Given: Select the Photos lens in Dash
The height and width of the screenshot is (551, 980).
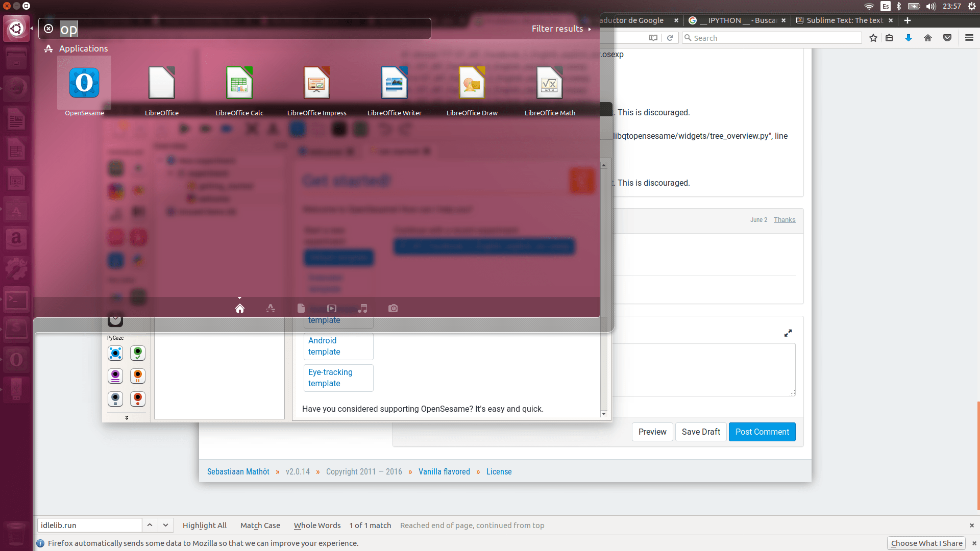Looking at the screenshot, I should tap(393, 308).
